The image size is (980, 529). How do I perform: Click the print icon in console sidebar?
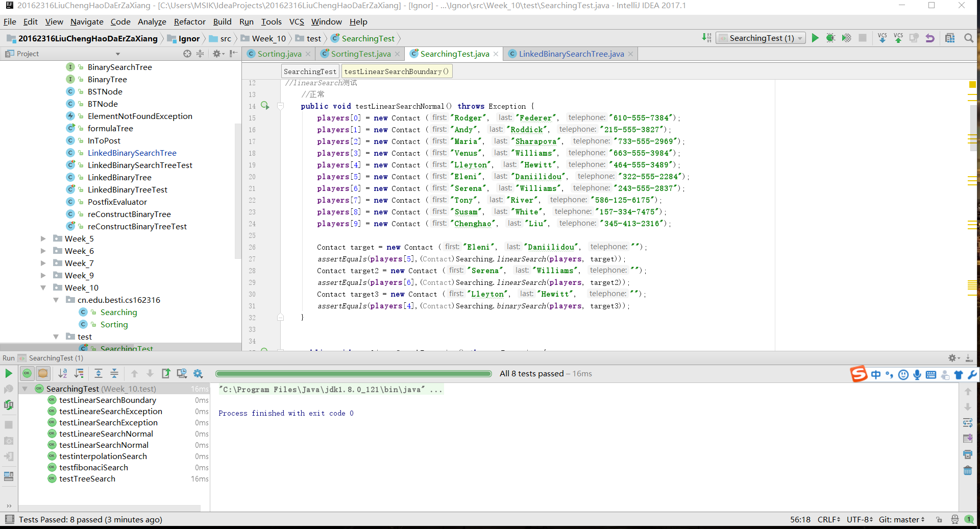968,454
